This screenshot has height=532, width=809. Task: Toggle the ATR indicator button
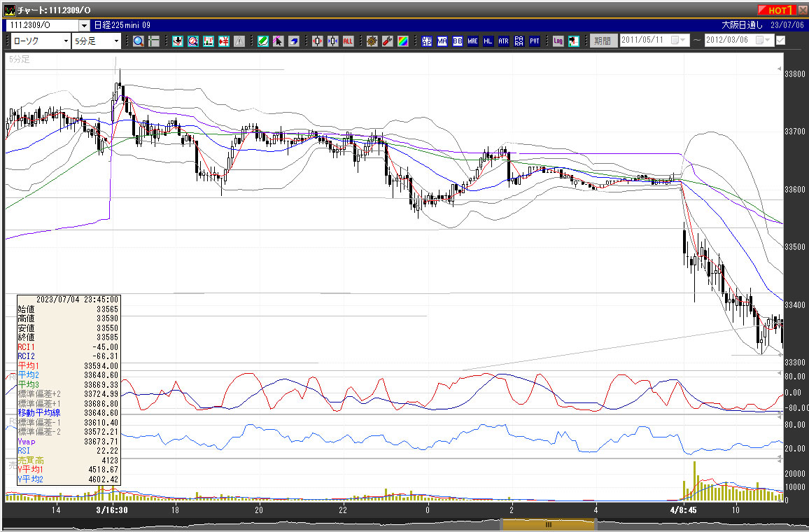504,41
